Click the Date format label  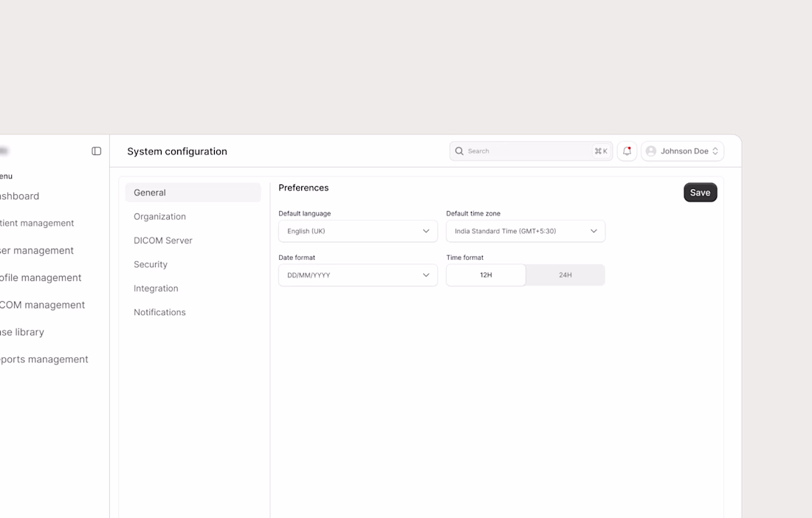click(x=297, y=258)
